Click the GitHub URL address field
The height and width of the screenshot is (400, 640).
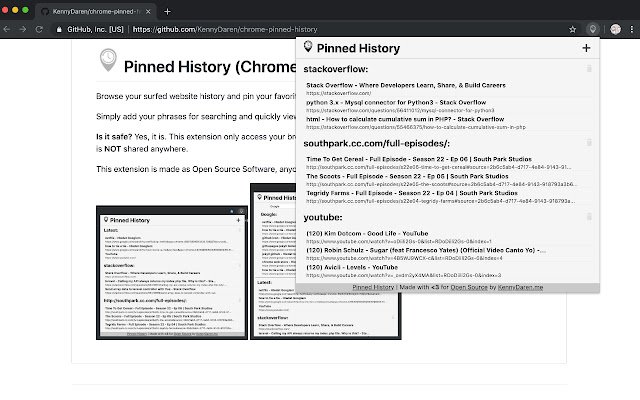pyautogui.click(x=225, y=29)
